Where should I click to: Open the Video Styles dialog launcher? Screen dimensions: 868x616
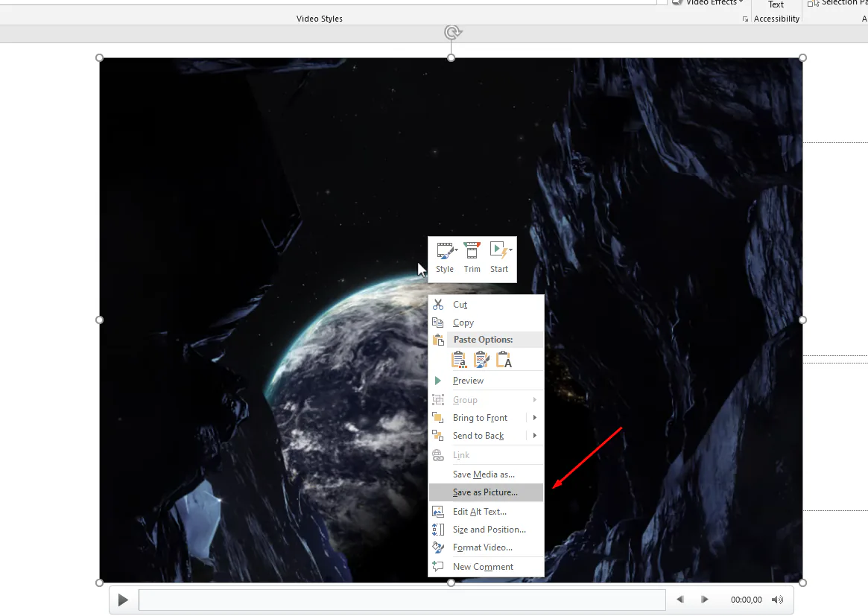tap(745, 19)
